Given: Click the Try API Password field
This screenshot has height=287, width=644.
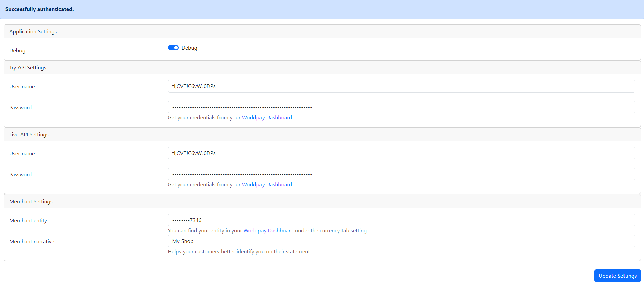Looking at the screenshot, I should pos(401,107).
